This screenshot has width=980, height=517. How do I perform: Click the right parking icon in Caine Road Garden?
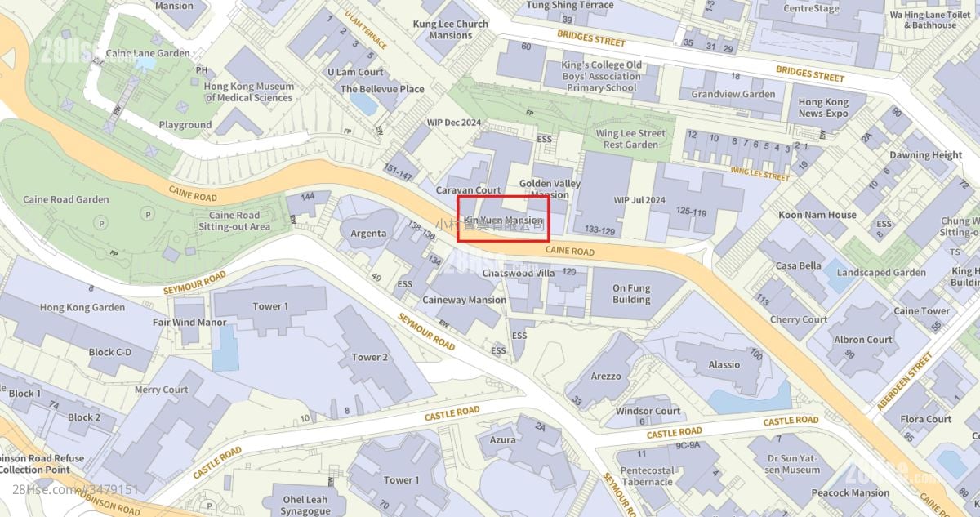147,214
